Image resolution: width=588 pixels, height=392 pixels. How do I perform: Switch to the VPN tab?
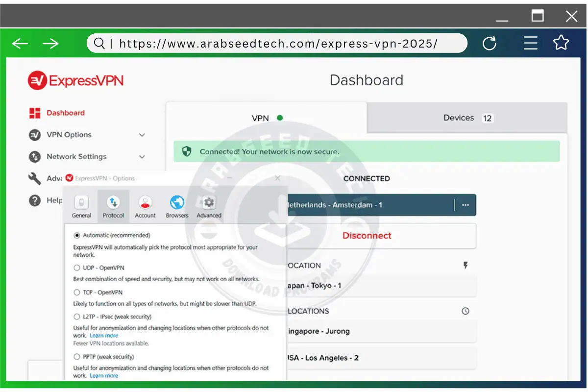[260, 118]
